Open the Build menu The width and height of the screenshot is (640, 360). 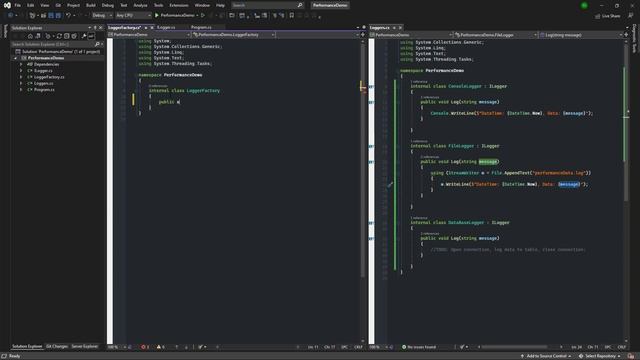coord(91,5)
